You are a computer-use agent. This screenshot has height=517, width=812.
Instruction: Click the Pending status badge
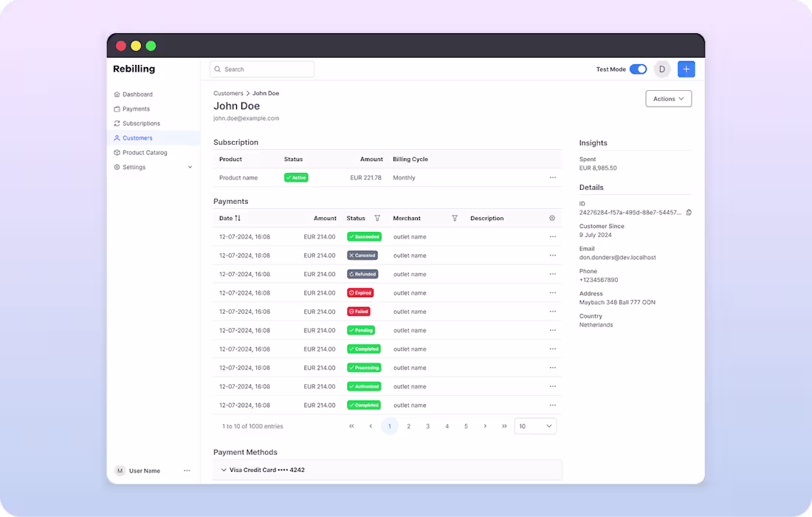[x=361, y=330]
